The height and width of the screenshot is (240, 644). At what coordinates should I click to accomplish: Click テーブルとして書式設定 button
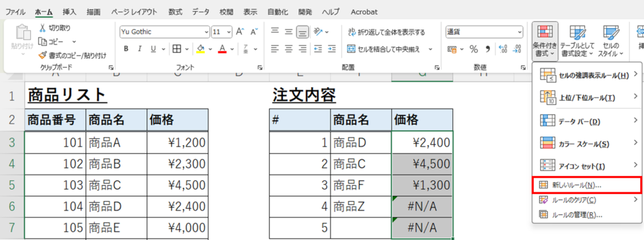coord(577,41)
